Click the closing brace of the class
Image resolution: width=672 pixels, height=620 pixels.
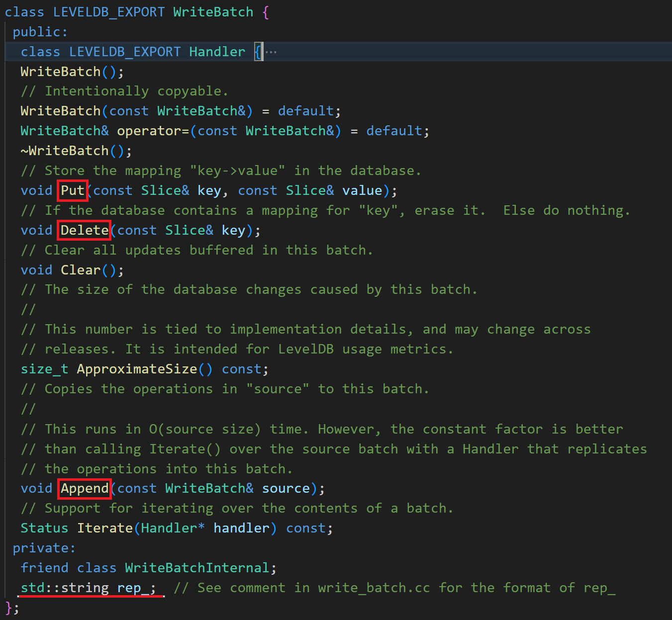[8, 608]
